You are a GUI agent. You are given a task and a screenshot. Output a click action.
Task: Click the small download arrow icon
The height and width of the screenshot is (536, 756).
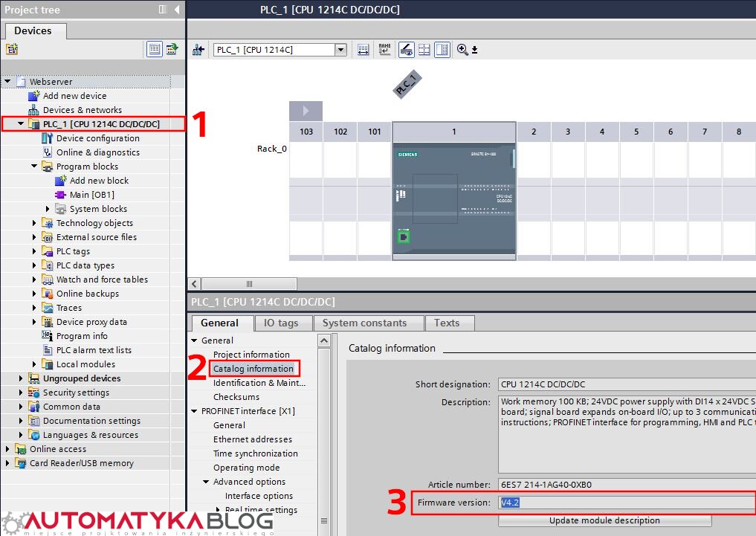474,50
